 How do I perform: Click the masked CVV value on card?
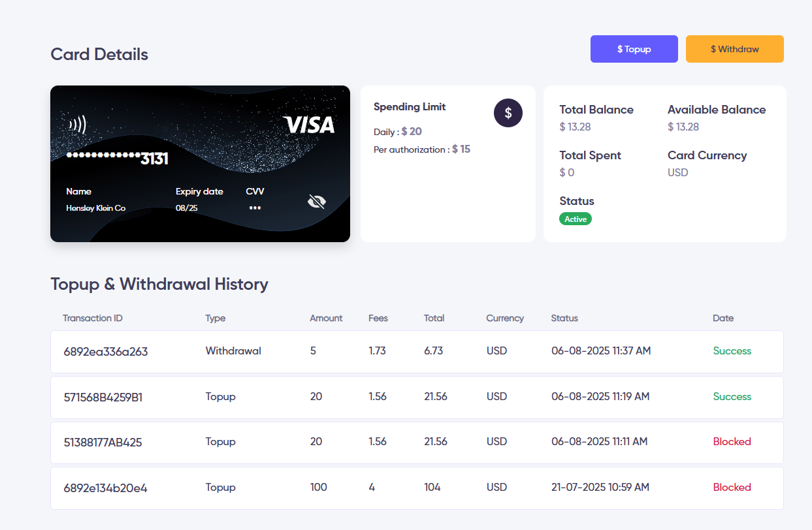tap(255, 208)
